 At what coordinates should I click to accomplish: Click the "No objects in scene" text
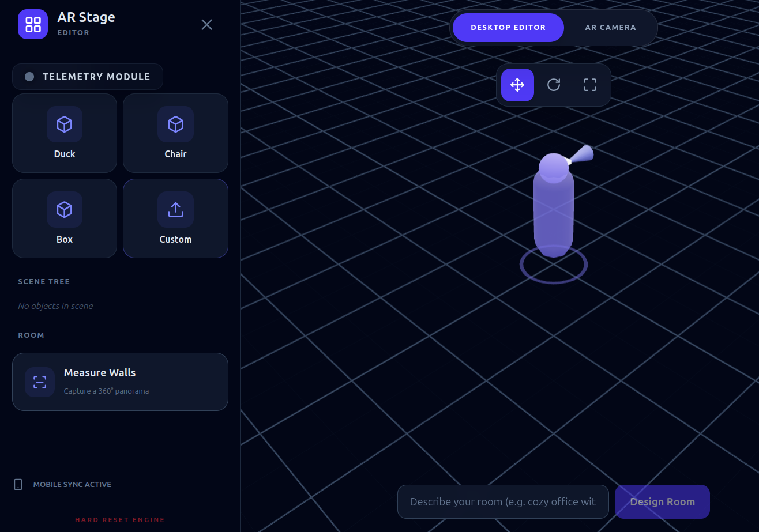coord(55,306)
